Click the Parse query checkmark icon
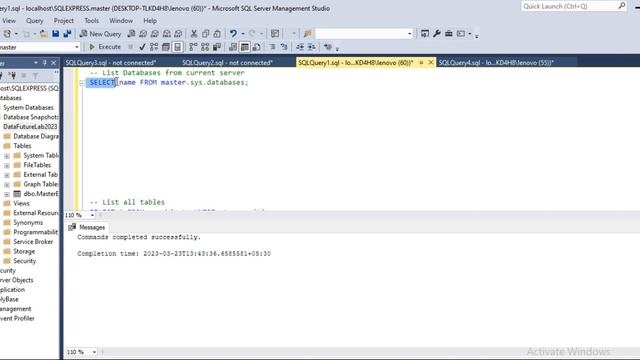This screenshot has height=360, width=640. tap(142, 47)
